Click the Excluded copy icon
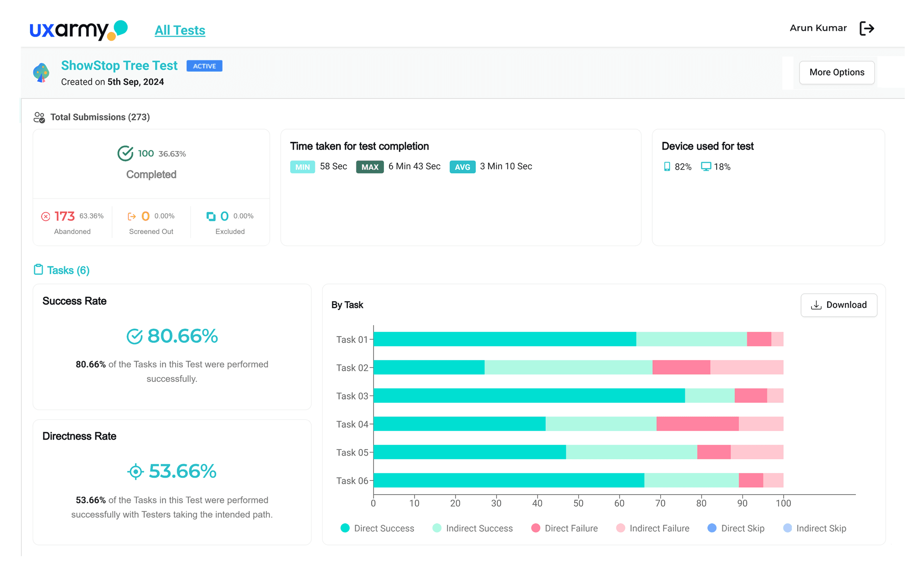Screen dimensions: 924x562 coord(211,216)
